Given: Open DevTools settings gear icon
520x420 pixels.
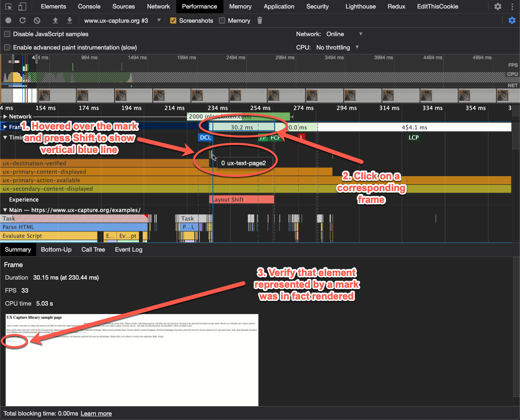Looking at the screenshot, I should 498,6.
